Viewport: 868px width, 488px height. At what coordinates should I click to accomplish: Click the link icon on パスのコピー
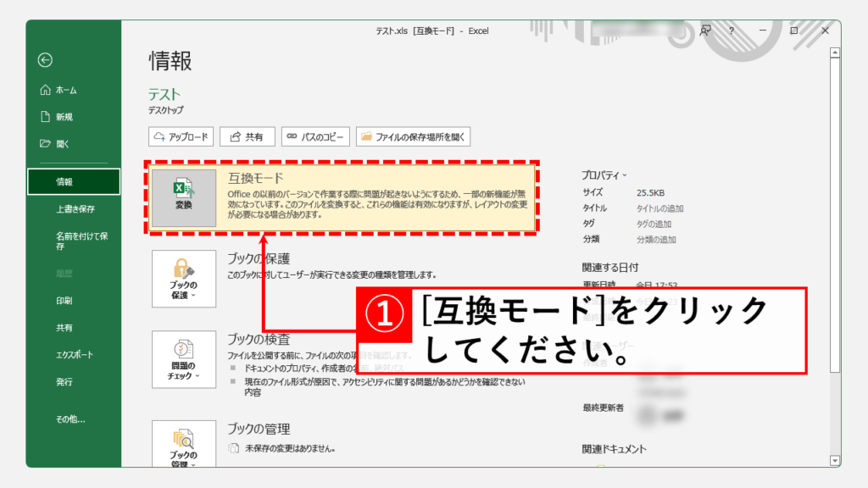coord(292,136)
